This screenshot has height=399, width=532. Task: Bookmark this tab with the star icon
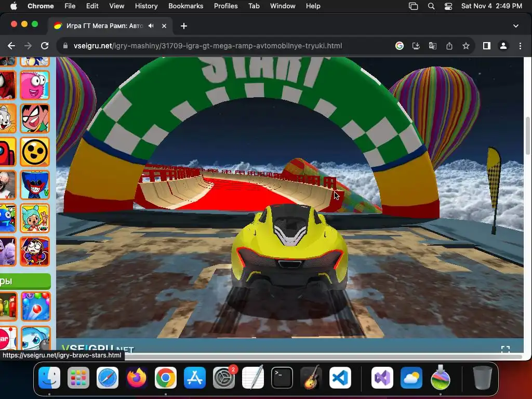click(x=466, y=46)
